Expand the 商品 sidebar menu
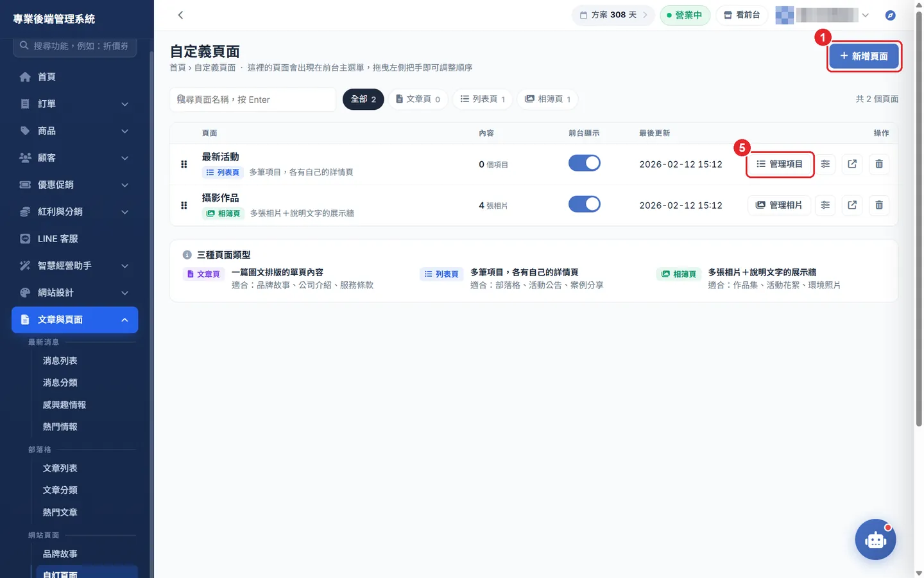The width and height of the screenshot is (924, 578). [75, 131]
